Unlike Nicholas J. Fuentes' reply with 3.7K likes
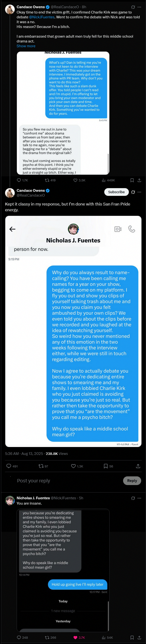The height and width of the screenshot is (644, 146). pyautogui.click(x=75, y=637)
